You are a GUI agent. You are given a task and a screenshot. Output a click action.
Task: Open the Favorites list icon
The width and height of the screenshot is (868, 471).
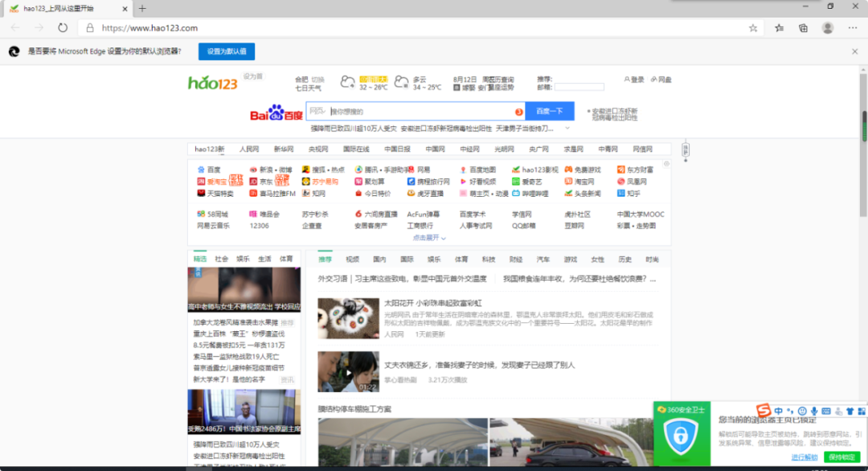click(x=779, y=27)
